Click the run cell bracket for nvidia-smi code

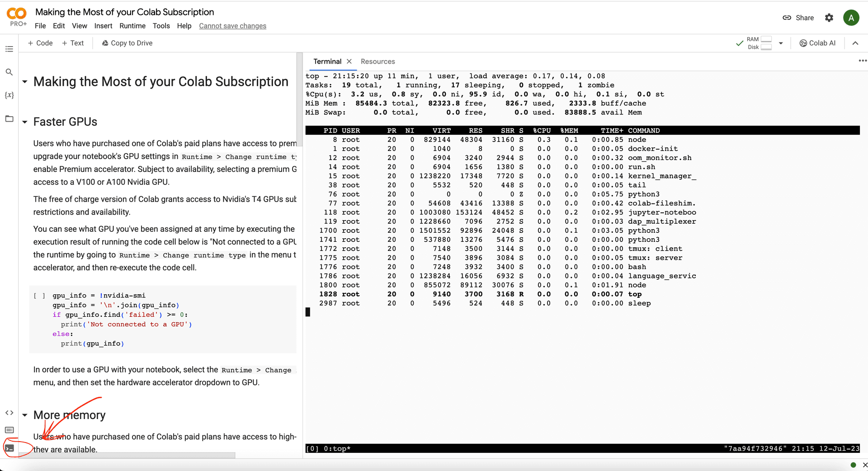tap(39, 296)
